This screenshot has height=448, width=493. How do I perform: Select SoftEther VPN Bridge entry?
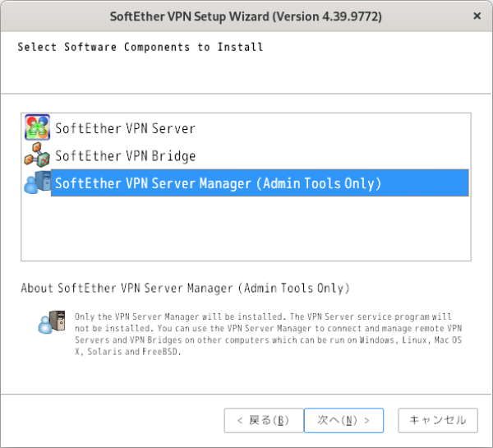click(x=126, y=155)
